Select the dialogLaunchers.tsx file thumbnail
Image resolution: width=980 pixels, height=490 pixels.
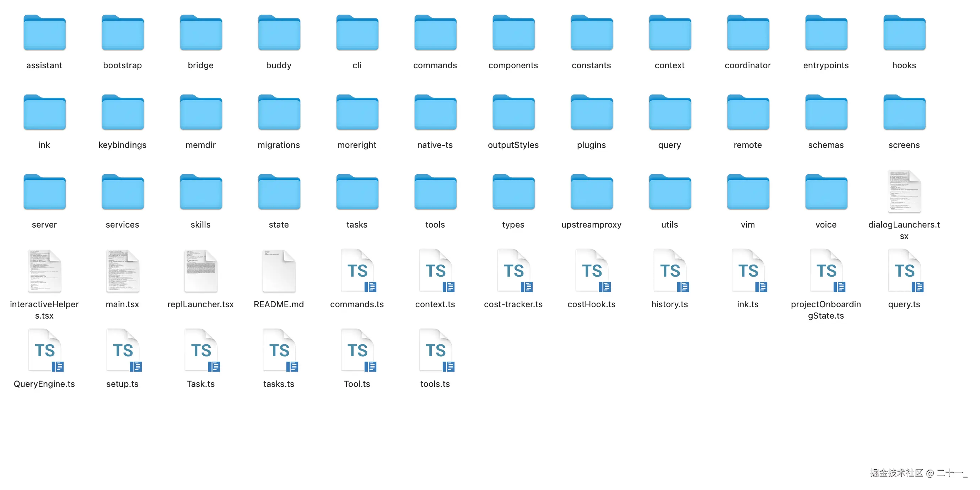904,192
